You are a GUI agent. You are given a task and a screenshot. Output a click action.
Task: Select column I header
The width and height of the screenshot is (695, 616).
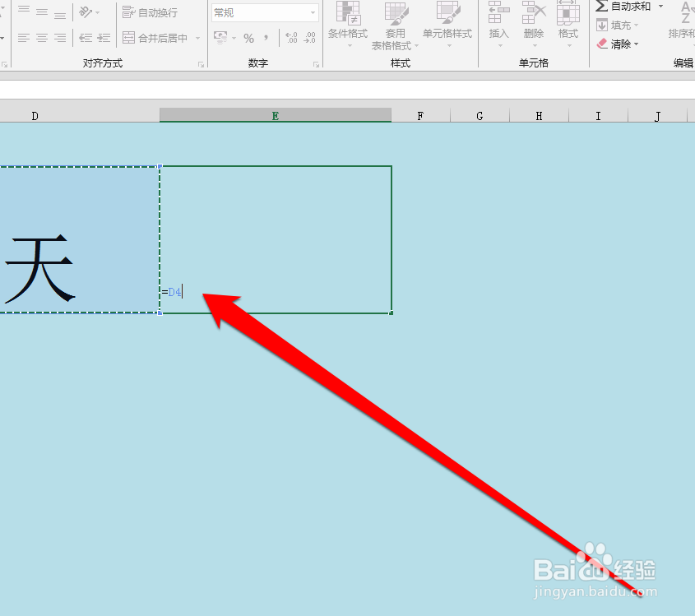point(599,116)
